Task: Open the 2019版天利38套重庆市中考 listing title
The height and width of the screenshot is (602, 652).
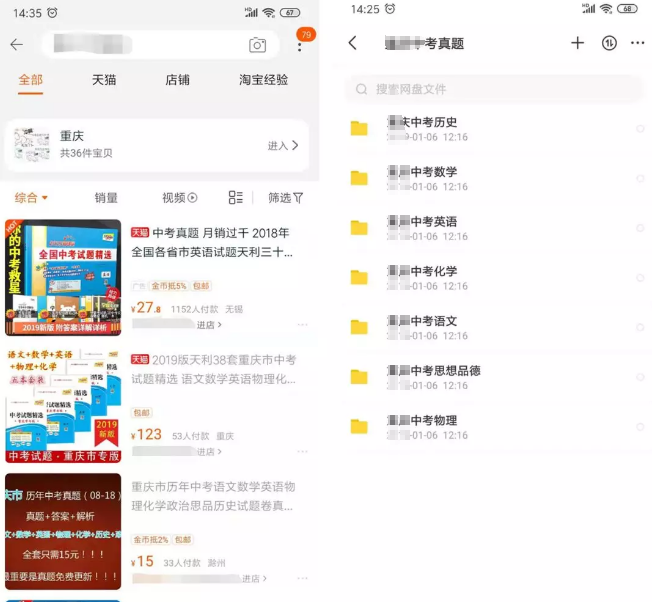Action: click(x=213, y=369)
